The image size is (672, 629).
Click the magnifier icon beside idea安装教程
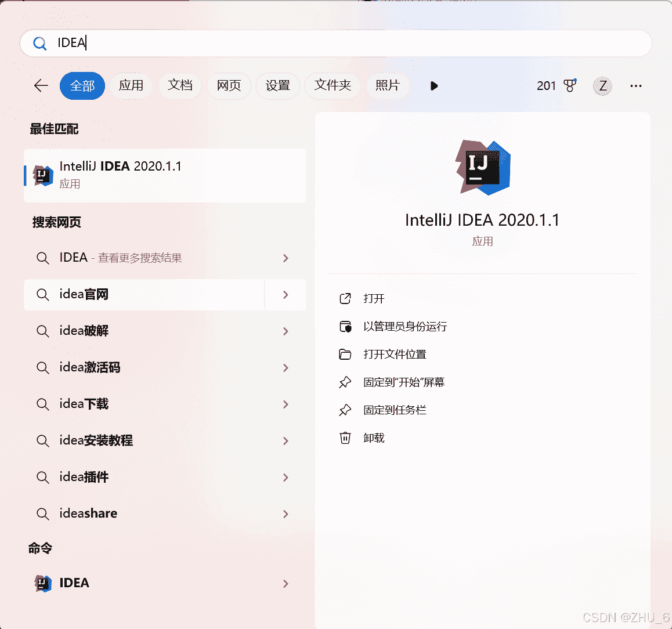point(42,441)
